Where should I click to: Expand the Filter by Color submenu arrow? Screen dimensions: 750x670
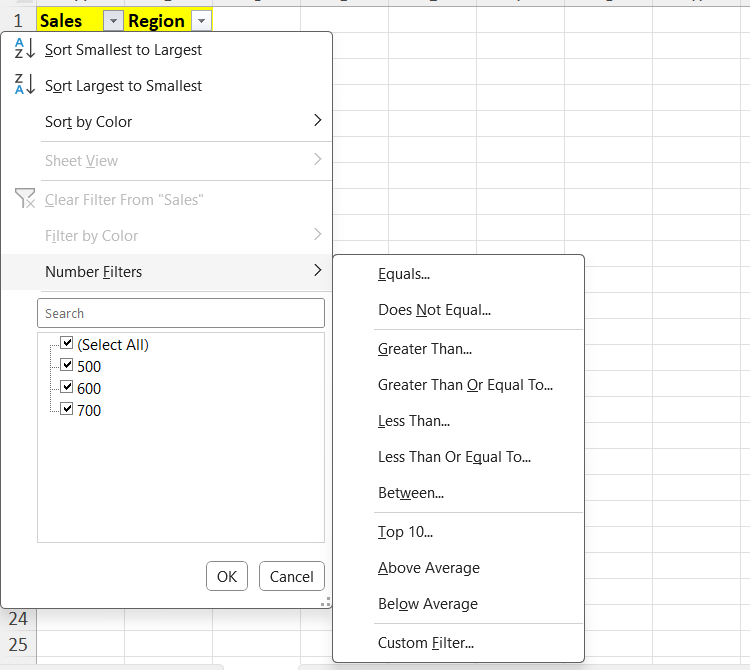pos(317,234)
